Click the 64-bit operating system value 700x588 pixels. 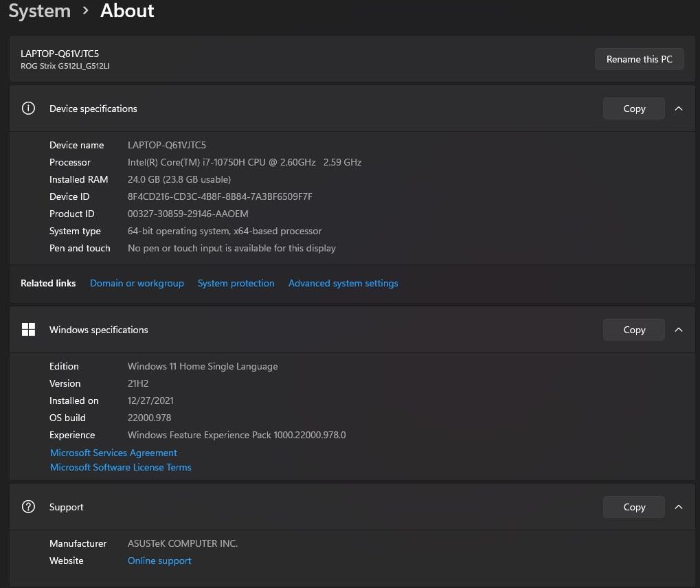(225, 231)
